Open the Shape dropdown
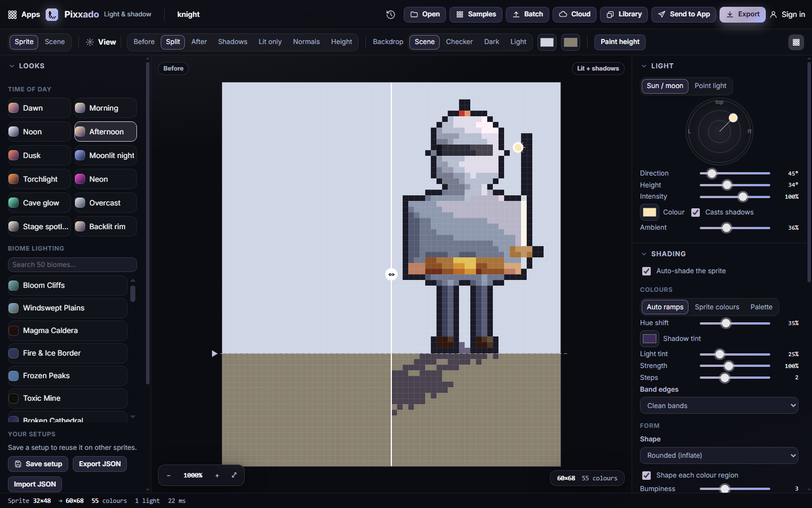This screenshot has width=812, height=508. [719, 456]
